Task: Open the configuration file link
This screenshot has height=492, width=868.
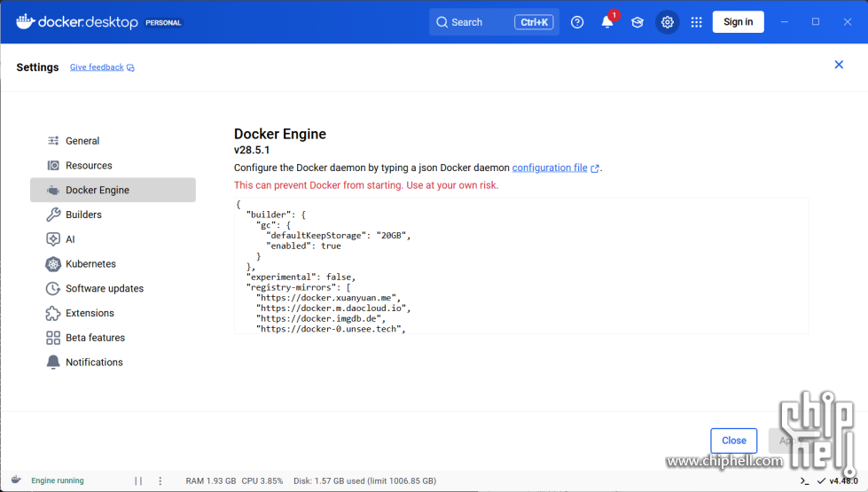Action: tap(550, 168)
